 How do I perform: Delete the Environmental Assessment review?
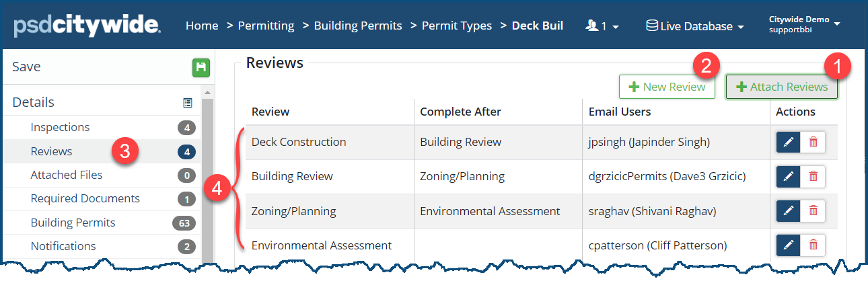click(813, 245)
